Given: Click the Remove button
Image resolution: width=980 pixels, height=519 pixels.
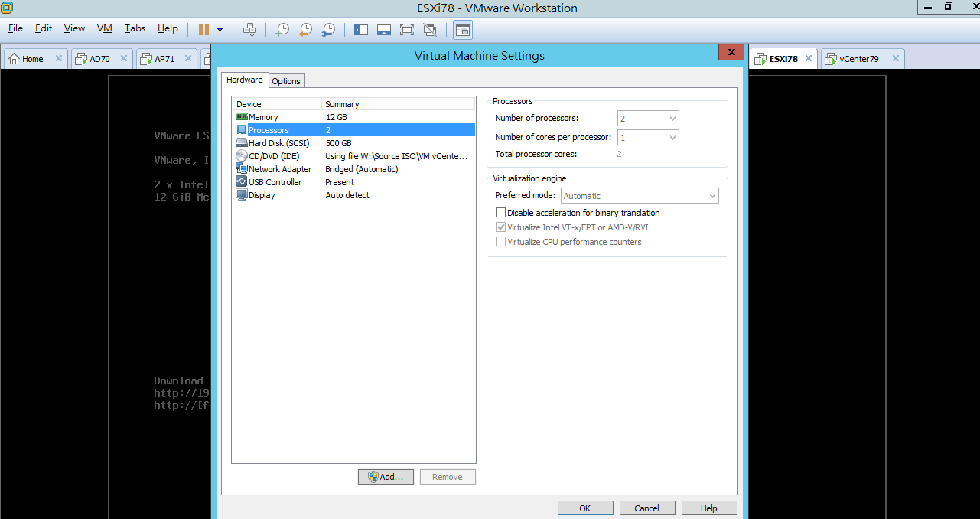Looking at the screenshot, I should pyautogui.click(x=448, y=477).
